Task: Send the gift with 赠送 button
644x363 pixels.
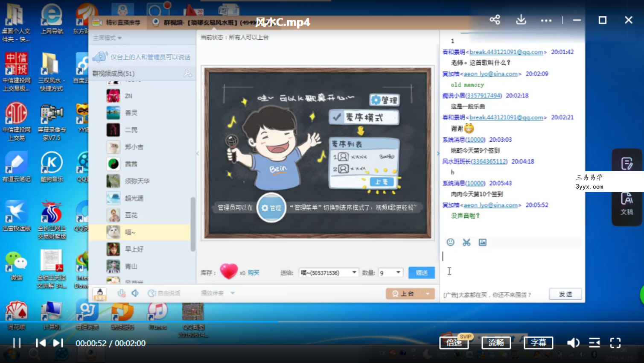Action: click(x=422, y=272)
